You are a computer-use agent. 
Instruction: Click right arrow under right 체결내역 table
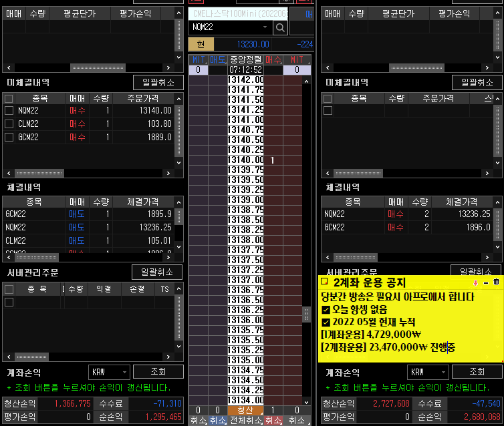[487, 257]
